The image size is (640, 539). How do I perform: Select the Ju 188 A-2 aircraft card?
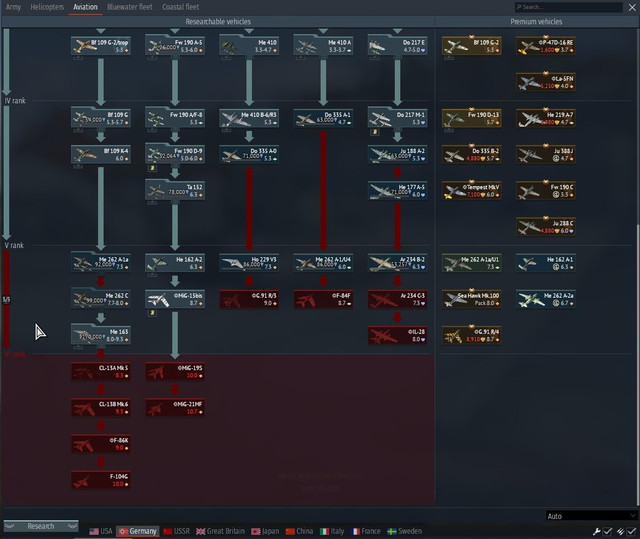[398, 155]
